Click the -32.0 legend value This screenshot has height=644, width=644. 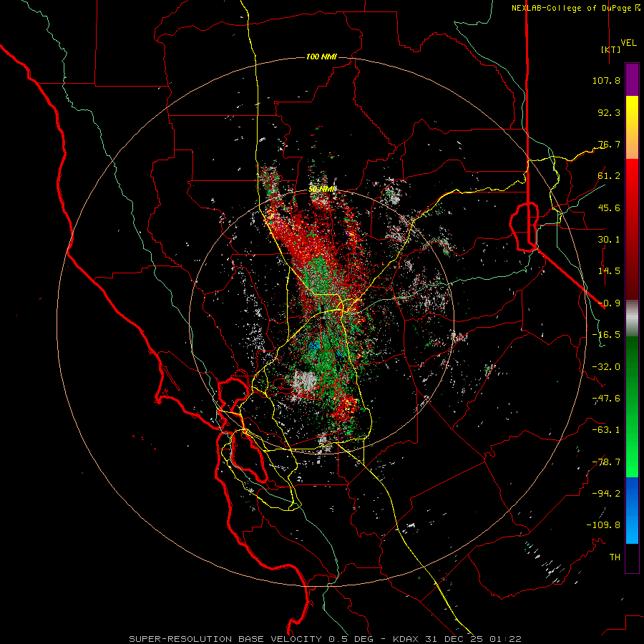coord(606,367)
